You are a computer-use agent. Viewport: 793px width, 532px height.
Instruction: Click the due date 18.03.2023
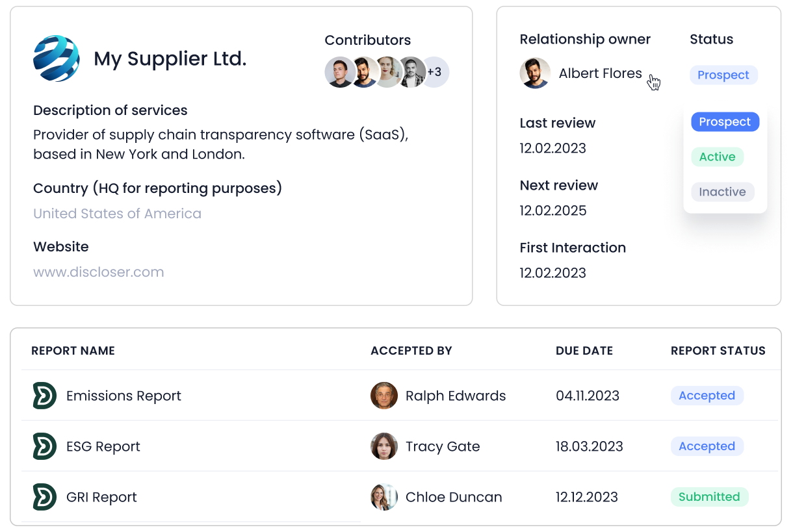590,446
